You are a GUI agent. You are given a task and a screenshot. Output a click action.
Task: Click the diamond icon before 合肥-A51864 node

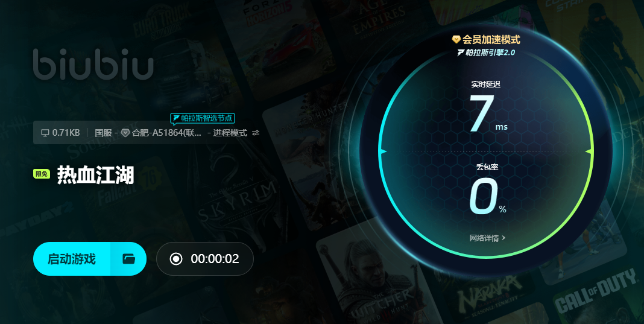point(125,133)
